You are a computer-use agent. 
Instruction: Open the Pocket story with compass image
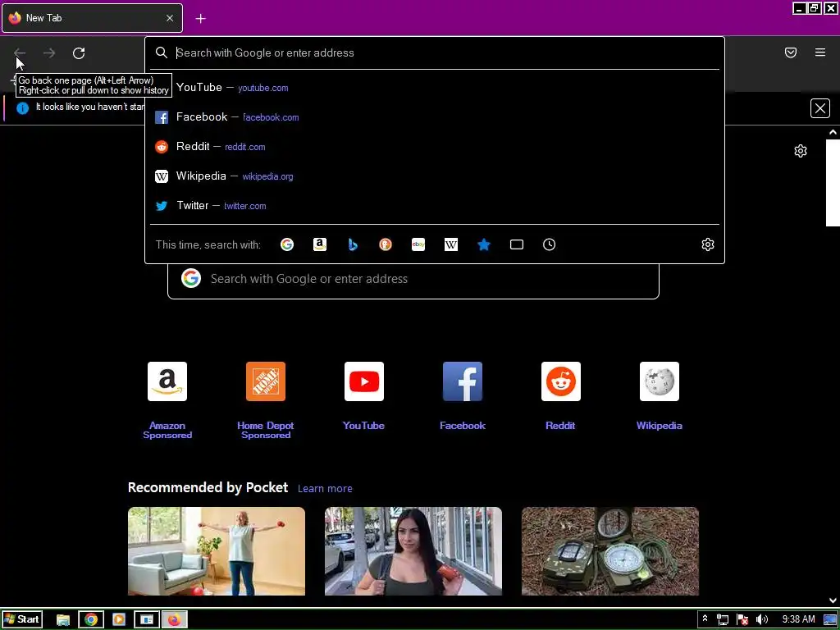pyautogui.click(x=610, y=551)
